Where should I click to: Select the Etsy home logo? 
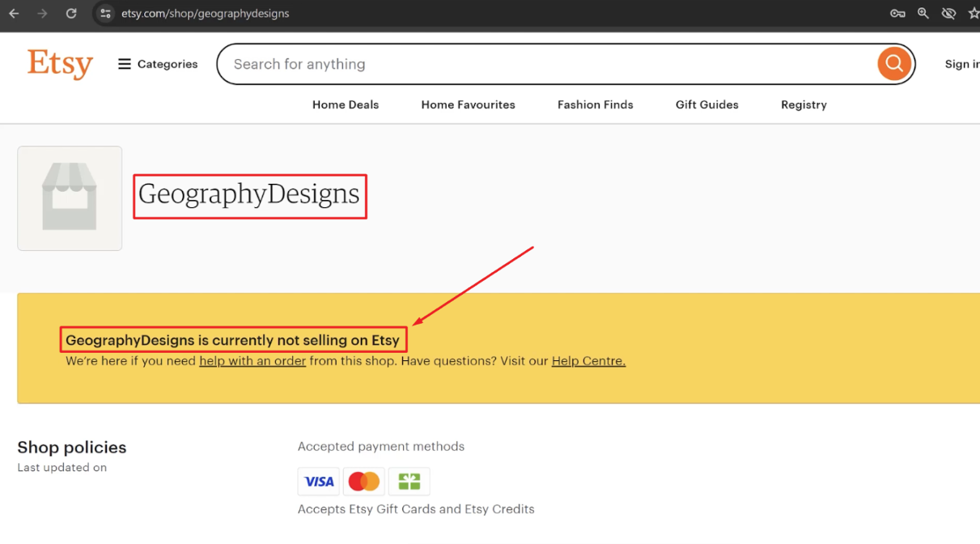point(60,64)
